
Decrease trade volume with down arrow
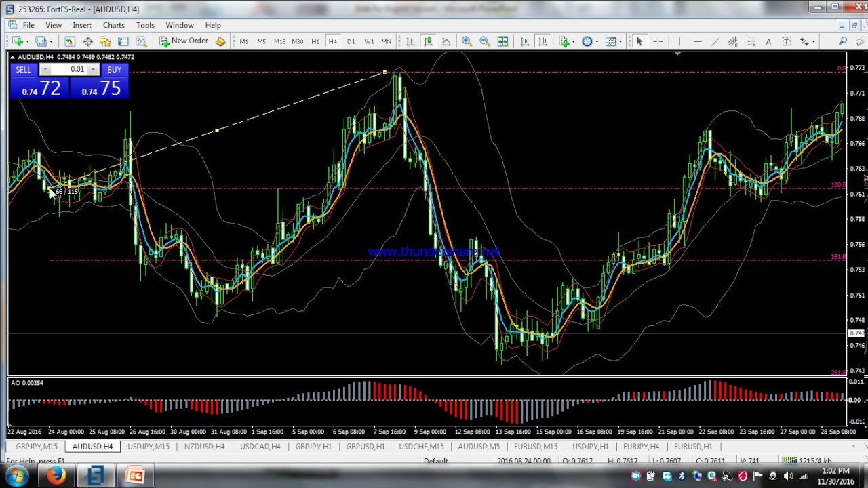[45, 69]
